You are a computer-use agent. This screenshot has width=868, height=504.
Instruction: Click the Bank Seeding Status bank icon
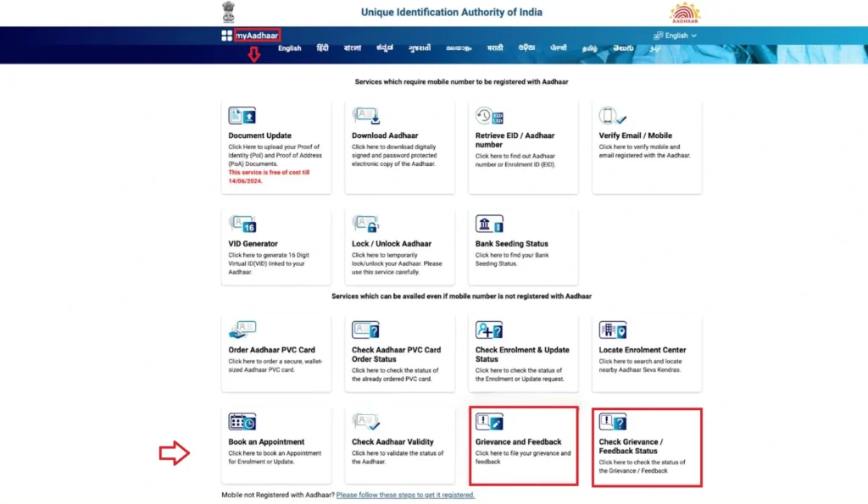click(489, 224)
